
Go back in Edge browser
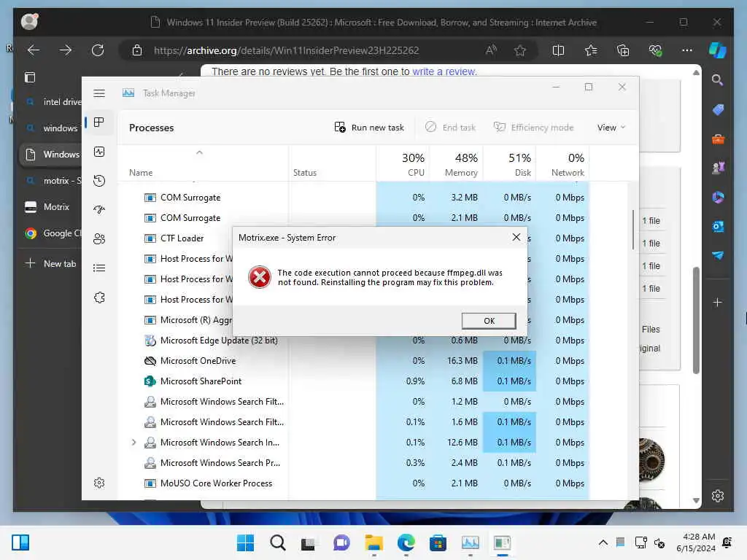coord(34,50)
